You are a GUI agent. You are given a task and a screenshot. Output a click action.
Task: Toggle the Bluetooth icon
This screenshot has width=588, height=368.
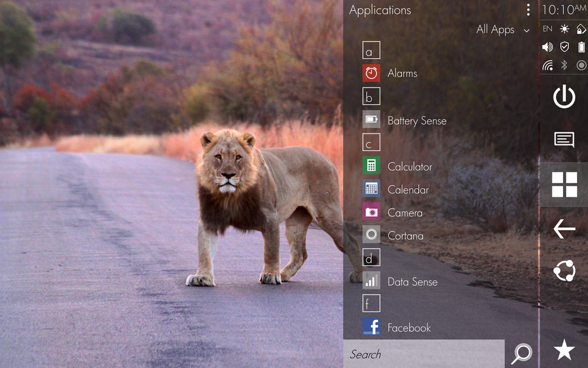click(564, 66)
